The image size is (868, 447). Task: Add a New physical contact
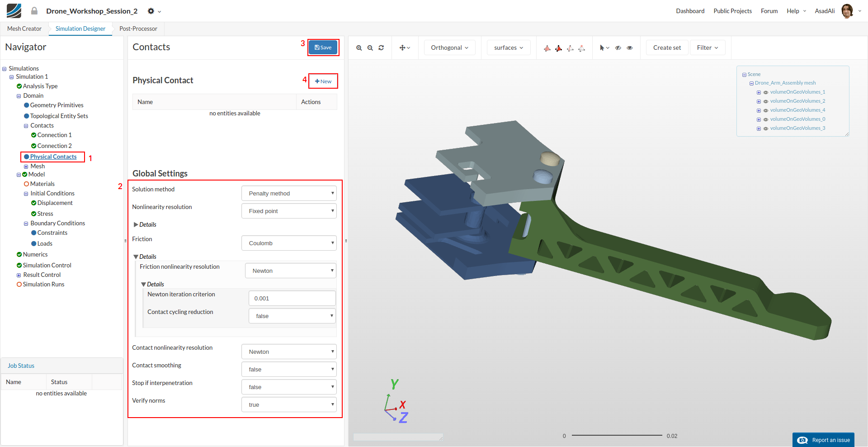point(323,81)
